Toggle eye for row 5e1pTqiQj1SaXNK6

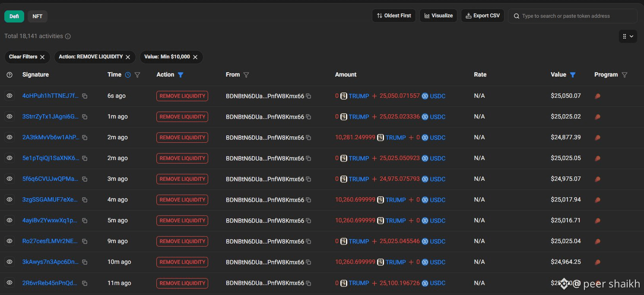(x=10, y=158)
